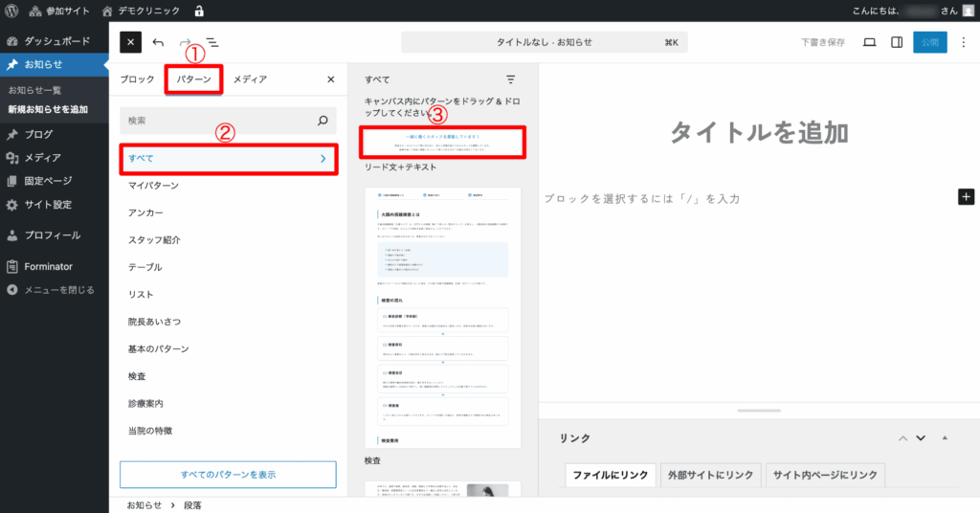980x513 pixels.
Task: Close the block inserter with X button
Action: click(131, 43)
